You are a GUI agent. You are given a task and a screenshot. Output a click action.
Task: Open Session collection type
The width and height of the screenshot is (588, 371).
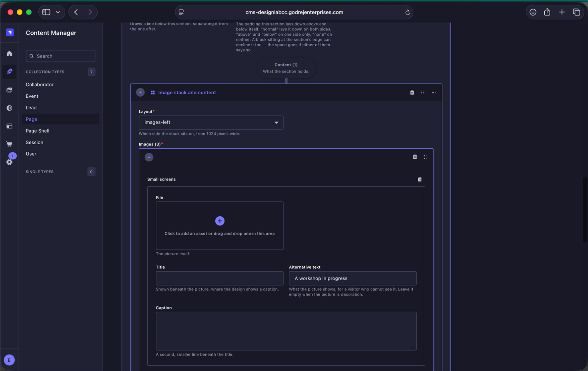(34, 142)
